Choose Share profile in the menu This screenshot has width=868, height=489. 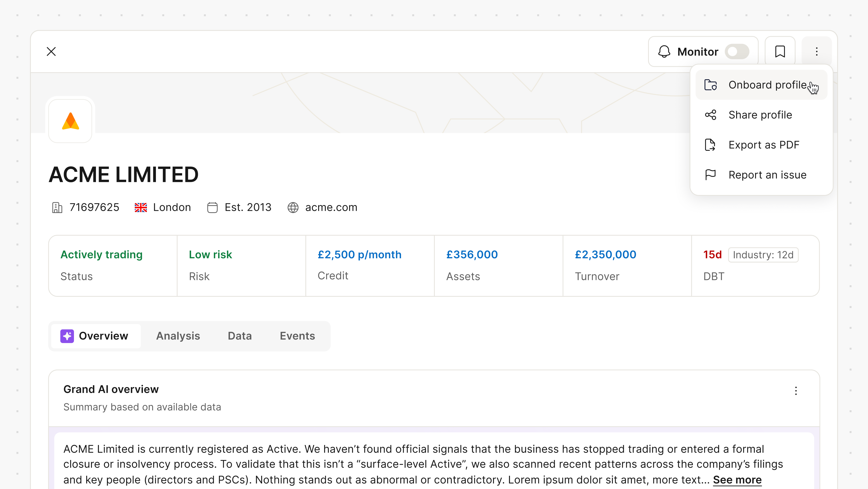pos(761,115)
